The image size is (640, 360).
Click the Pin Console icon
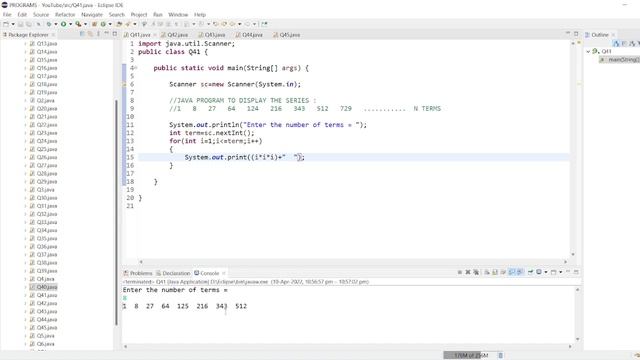[x=530, y=272]
